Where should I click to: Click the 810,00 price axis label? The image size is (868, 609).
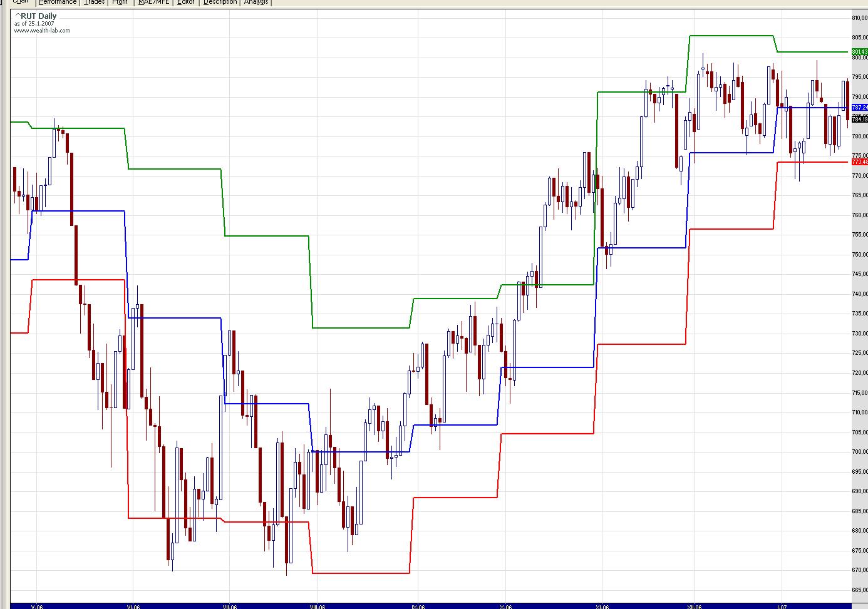(x=860, y=18)
